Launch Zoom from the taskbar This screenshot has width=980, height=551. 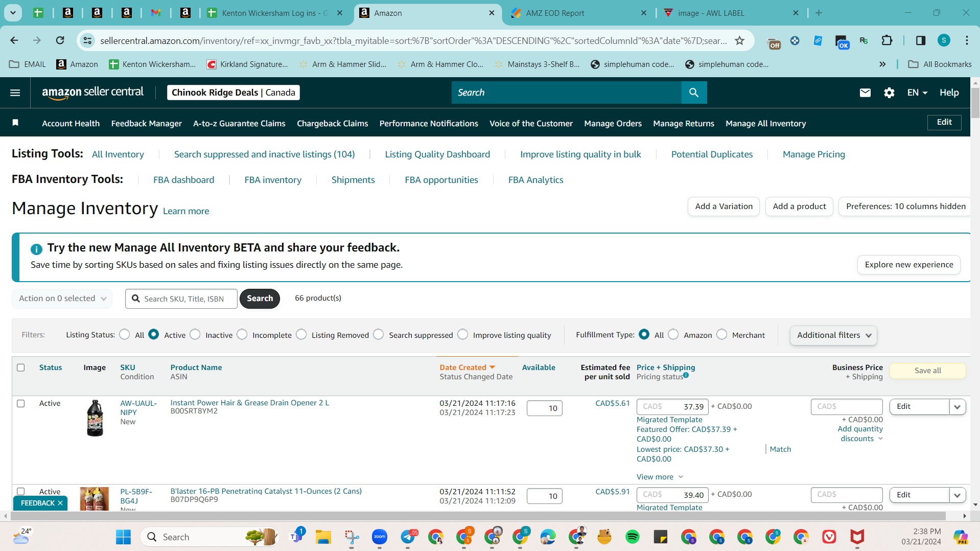point(379,537)
